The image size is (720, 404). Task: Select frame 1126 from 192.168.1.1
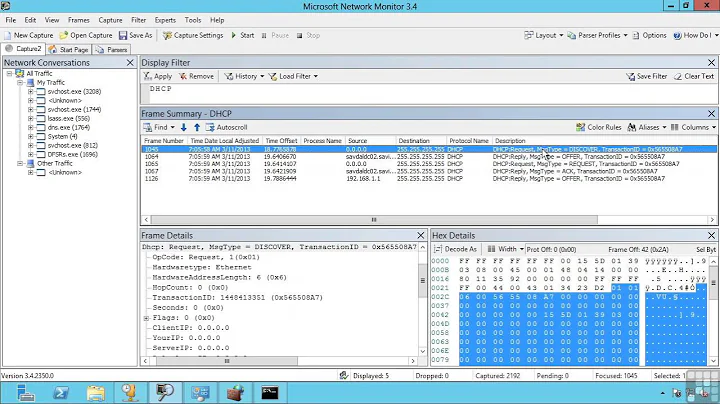429,179
